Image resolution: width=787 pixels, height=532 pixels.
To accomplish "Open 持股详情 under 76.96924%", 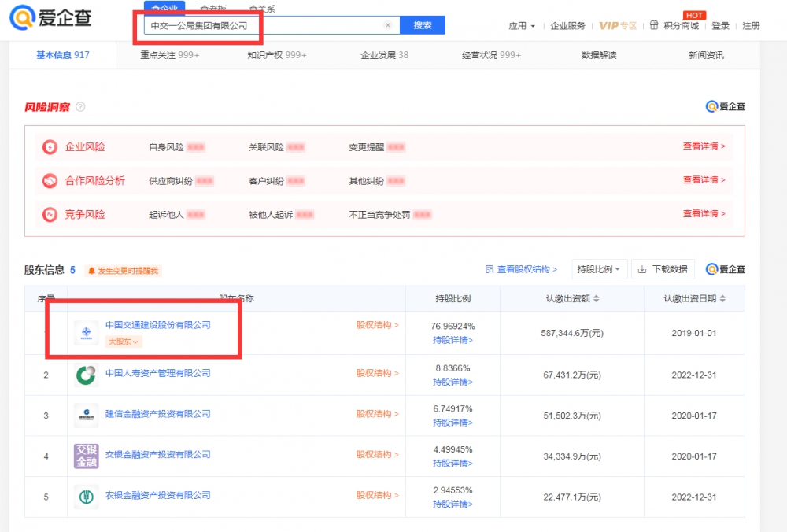I will [x=453, y=340].
